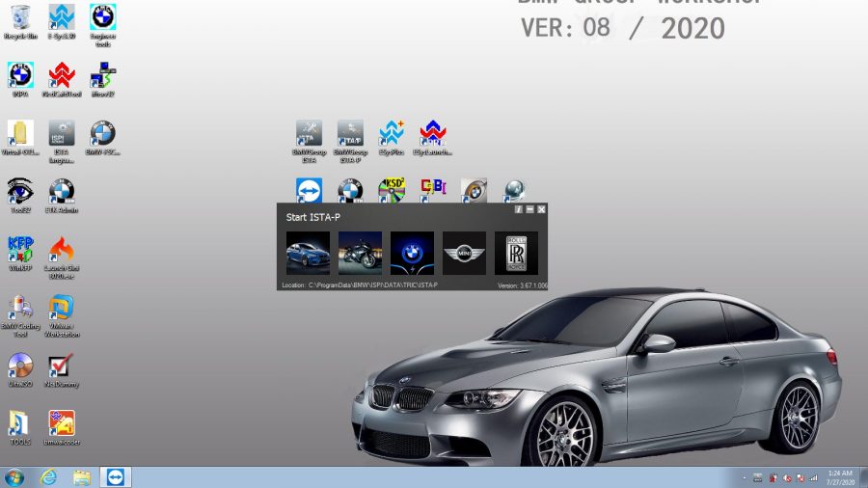Launch the ETK Admin shortcut

tap(62, 196)
